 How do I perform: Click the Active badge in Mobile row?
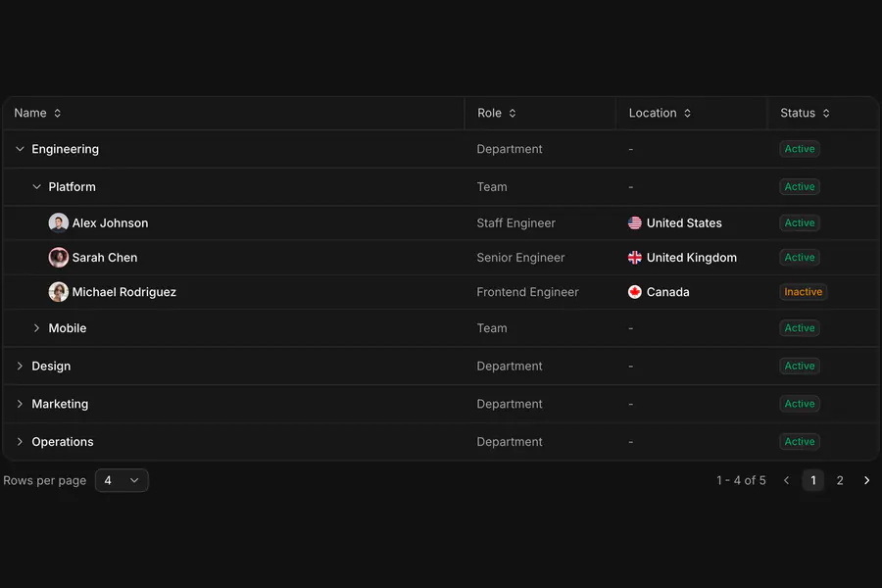pyautogui.click(x=800, y=328)
